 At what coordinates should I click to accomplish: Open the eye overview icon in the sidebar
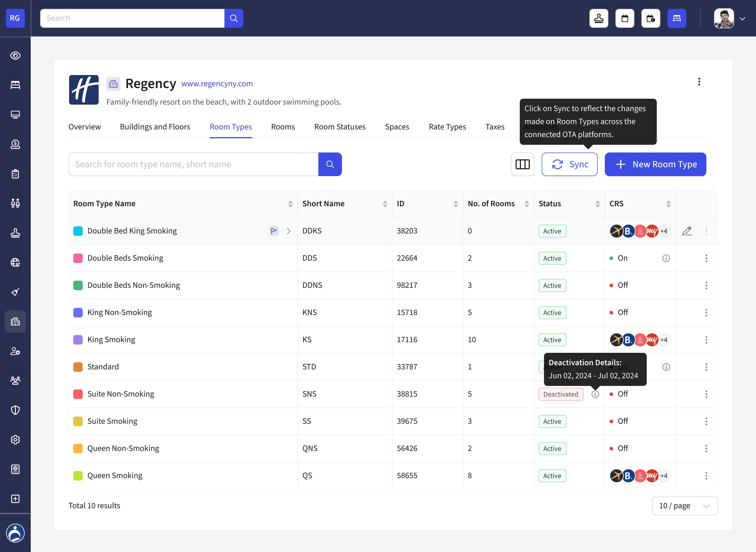pyautogui.click(x=15, y=55)
